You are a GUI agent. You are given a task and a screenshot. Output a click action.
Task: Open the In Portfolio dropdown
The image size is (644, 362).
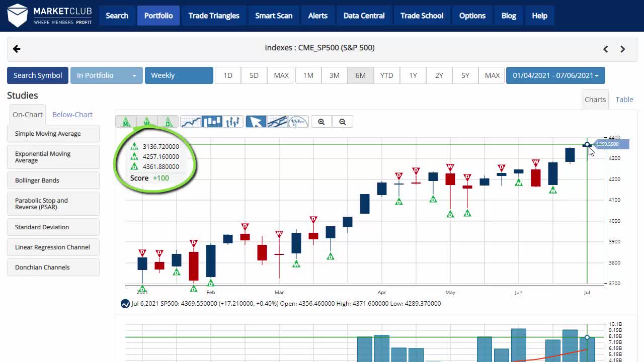tap(107, 75)
